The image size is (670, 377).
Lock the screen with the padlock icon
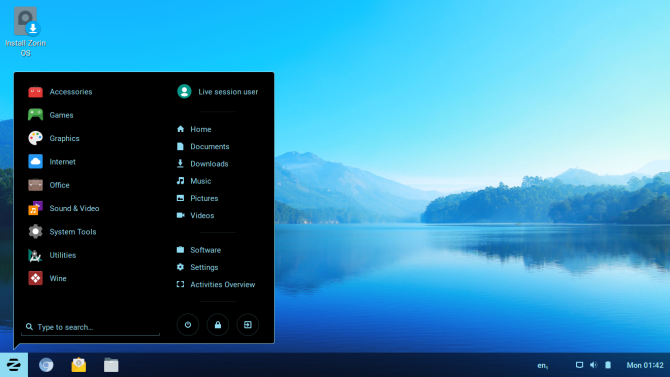pos(217,325)
